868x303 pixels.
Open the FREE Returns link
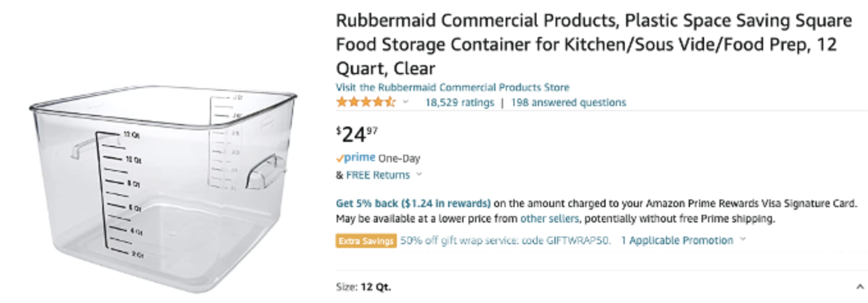(378, 175)
